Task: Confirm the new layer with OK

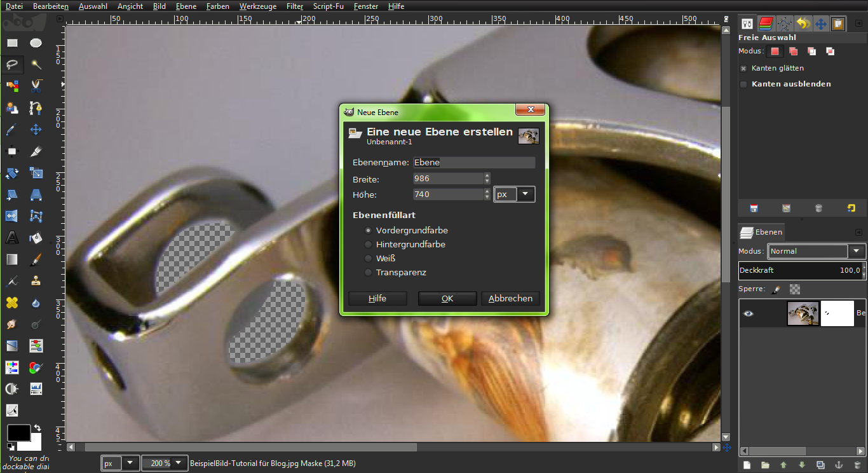Action: click(447, 298)
